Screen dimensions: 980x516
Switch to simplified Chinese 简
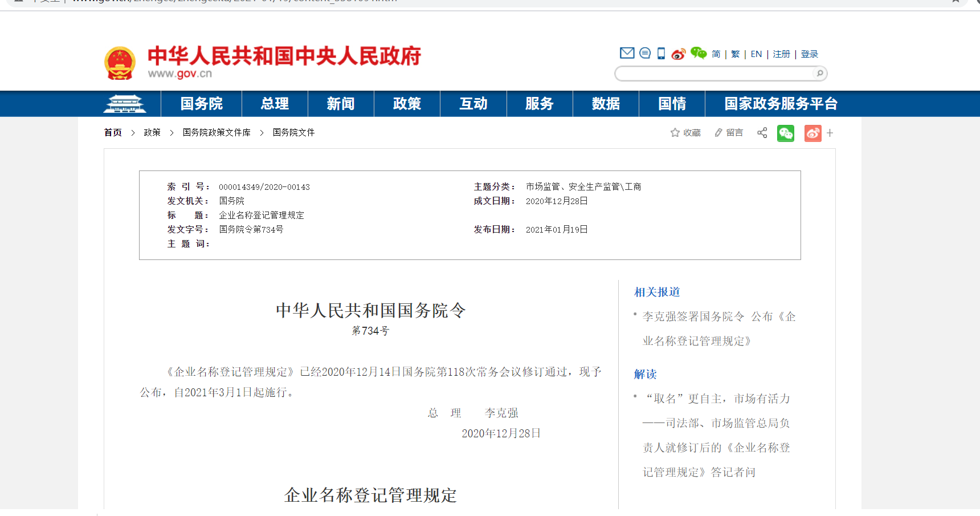point(716,54)
